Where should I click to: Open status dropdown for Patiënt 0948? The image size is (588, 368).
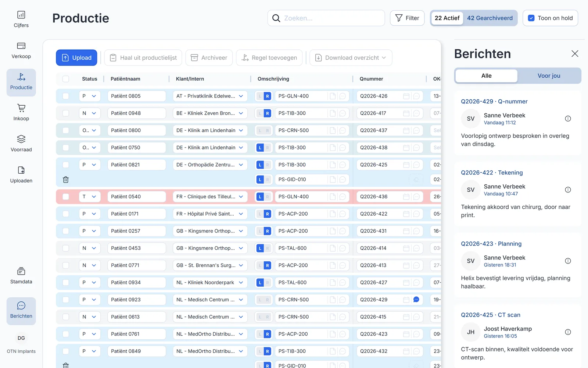tap(90, 113)
